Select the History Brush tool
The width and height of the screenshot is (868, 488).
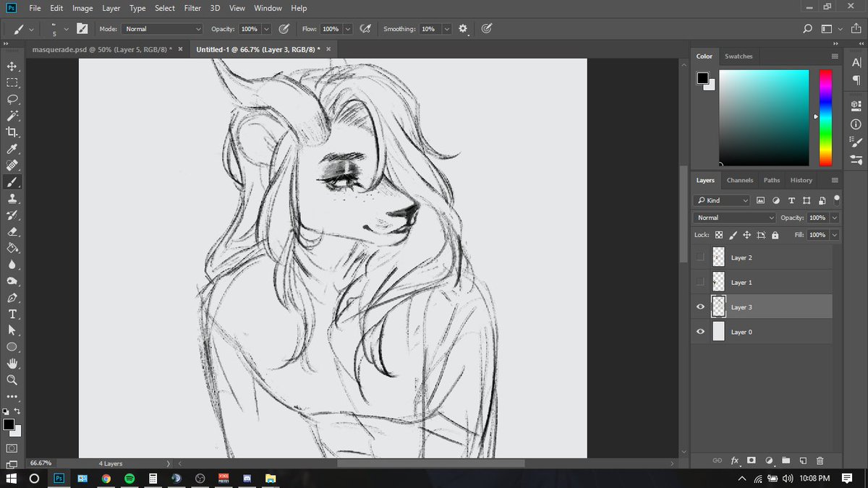[12, 215]
